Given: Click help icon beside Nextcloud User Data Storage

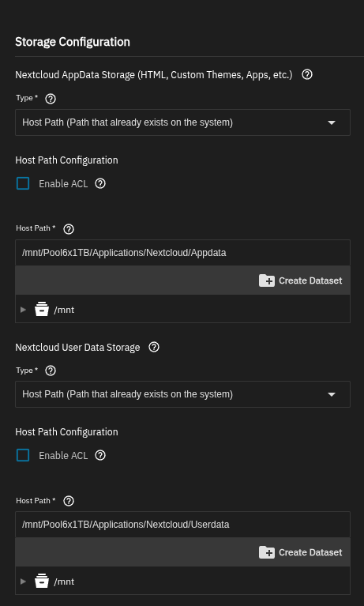Looking at the screenshot, I should (154, 347).
